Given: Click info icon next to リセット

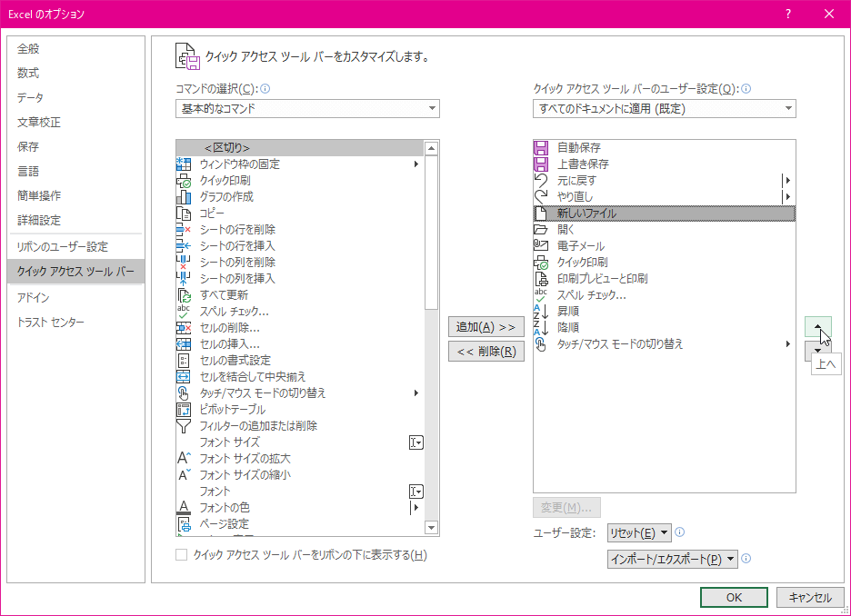Looking at the screenshot, I should [x=679, y=532].
